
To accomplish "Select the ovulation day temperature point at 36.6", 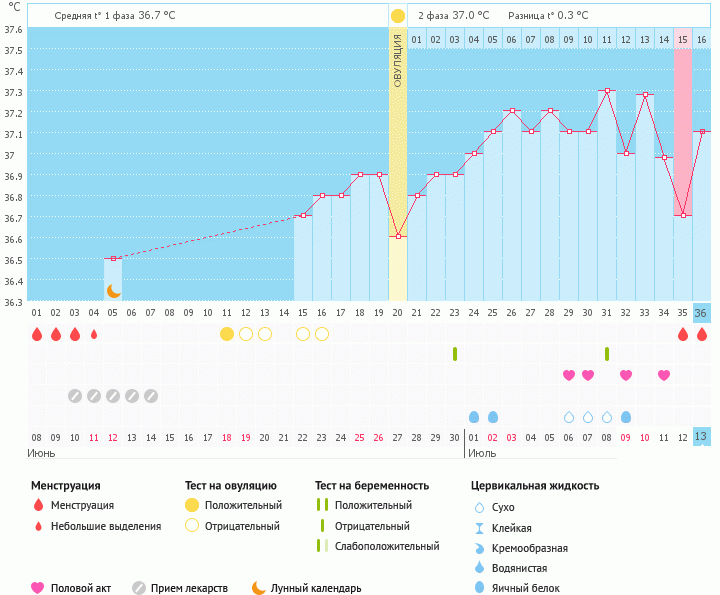I will [398, 236].
